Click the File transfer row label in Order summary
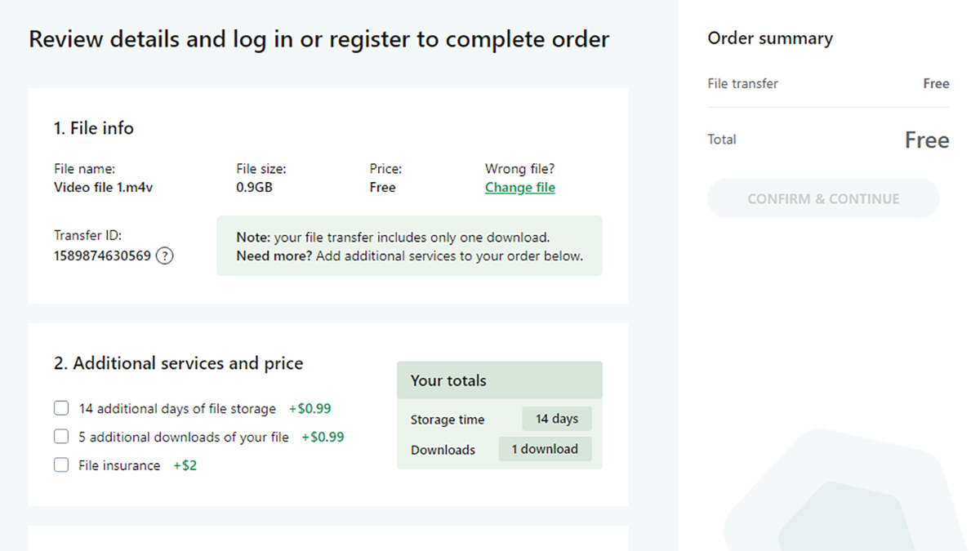 tap(742, 83)
